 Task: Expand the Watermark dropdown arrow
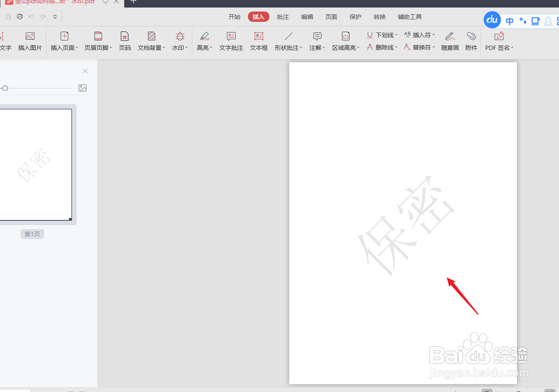[186, 48]
